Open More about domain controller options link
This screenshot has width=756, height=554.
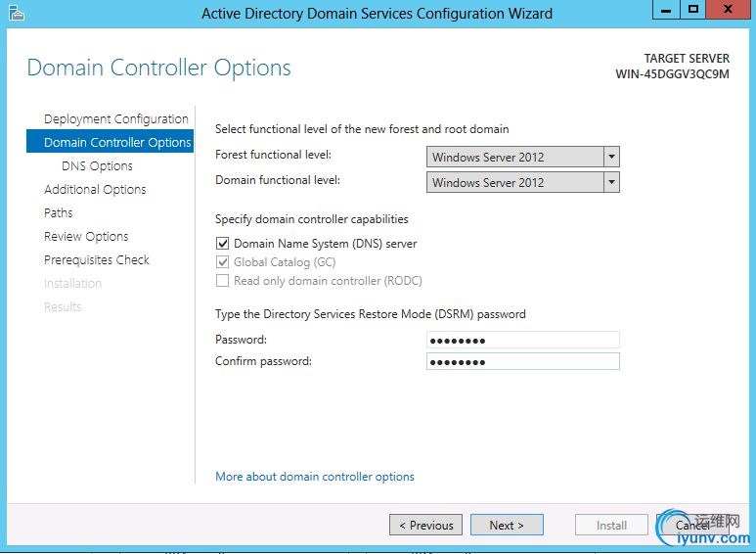click(x=315, y=477)
